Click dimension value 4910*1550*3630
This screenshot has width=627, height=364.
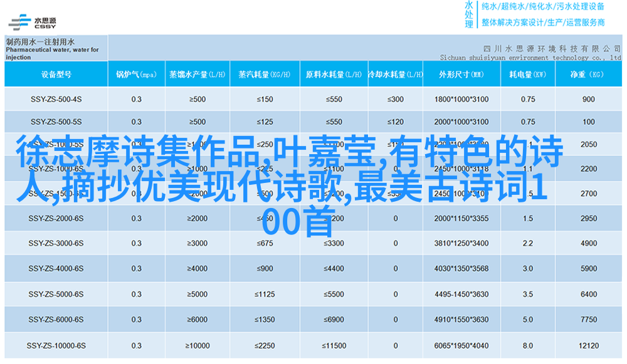tap(461, 320)
